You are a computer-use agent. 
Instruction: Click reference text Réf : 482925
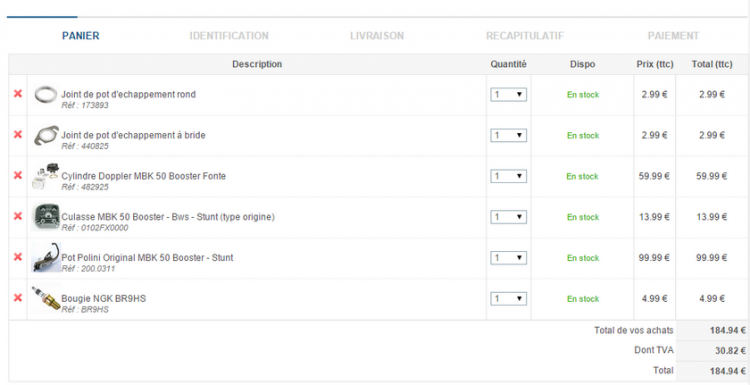pos(85,187)
